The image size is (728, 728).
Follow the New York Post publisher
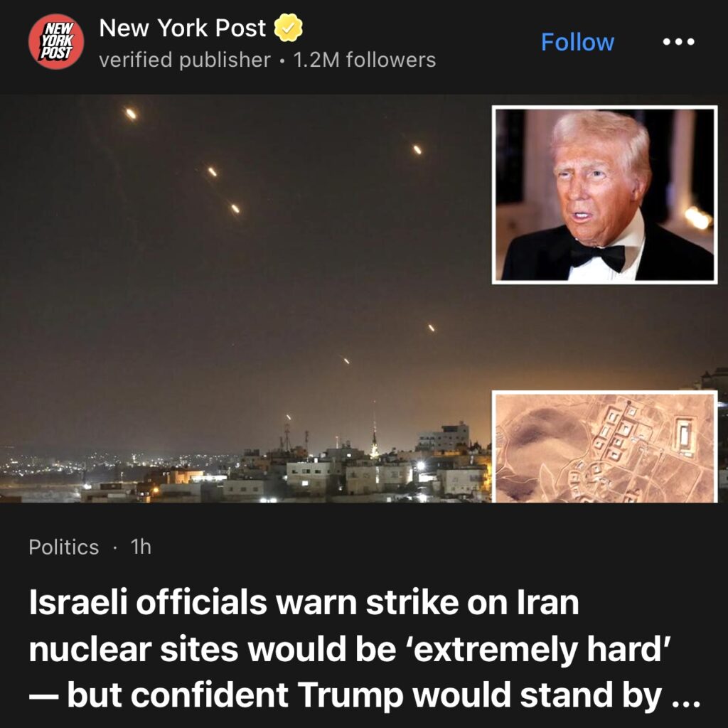click(x=577, y=42)
